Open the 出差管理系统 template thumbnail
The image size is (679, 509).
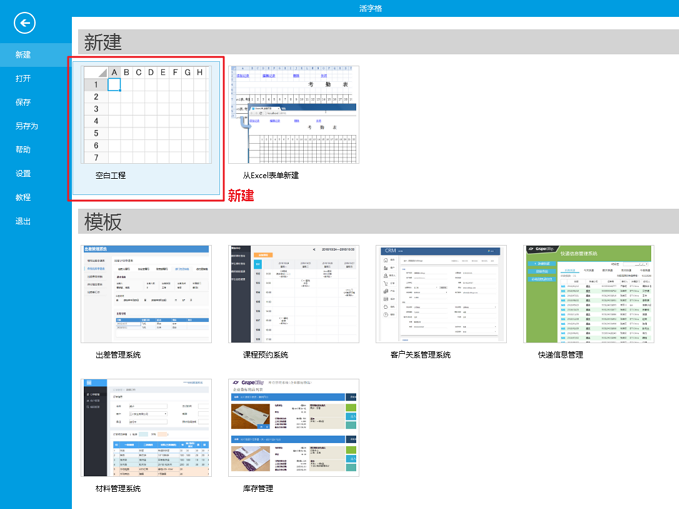coord(146,294)
